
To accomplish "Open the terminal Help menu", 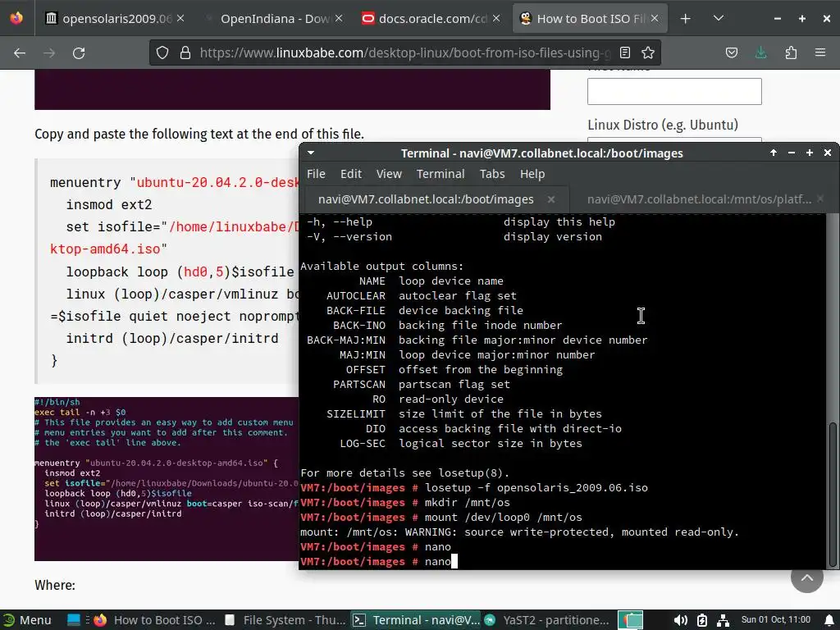I will point(532,174).
